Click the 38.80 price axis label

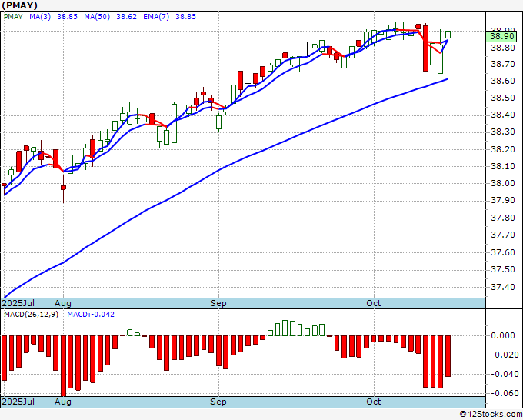click(503, 48)
